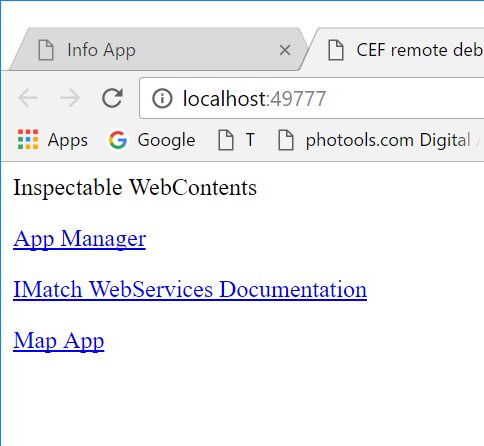The image size is (484, 446).
Task: Click the page icon on CEF remote tab
Action: coord(336,50)
